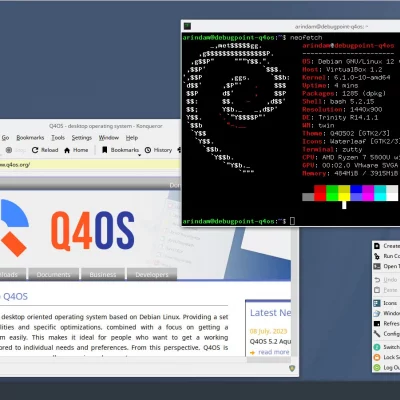Select Configure entry in context menu
400x400 pixels.
click(x=386, y=334)
